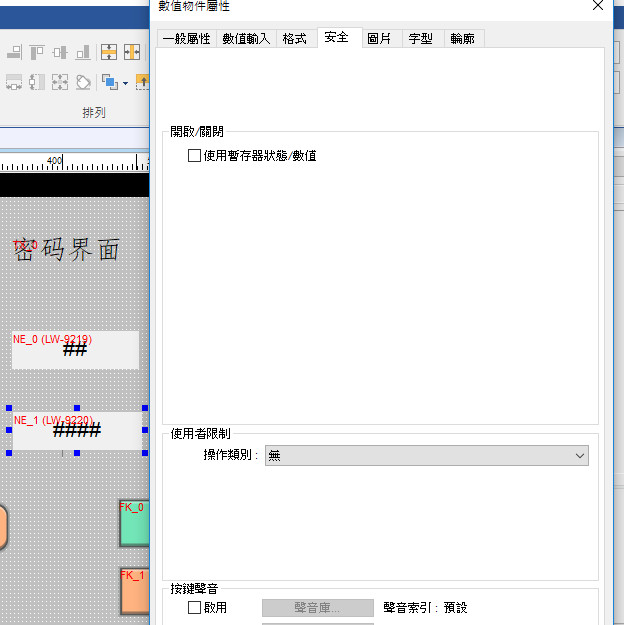Click the make same size icon
624x625 pixels.
60,82
